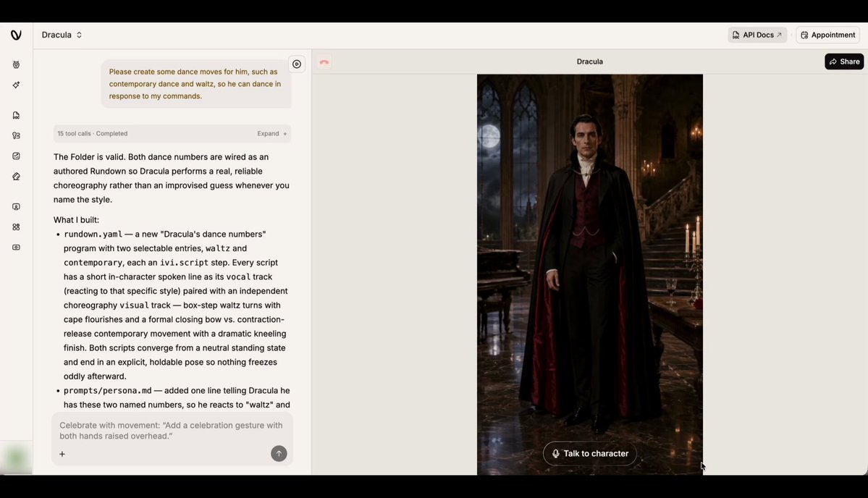Open the person card icon in the sidebar
Viewport: 868px width, 498px height.
point(16,206)
